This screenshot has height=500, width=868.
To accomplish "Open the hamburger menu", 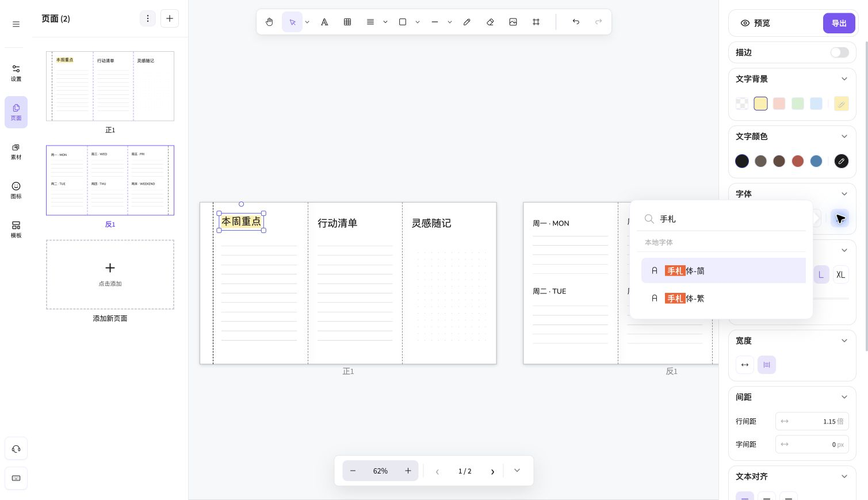I will point(16,24).
